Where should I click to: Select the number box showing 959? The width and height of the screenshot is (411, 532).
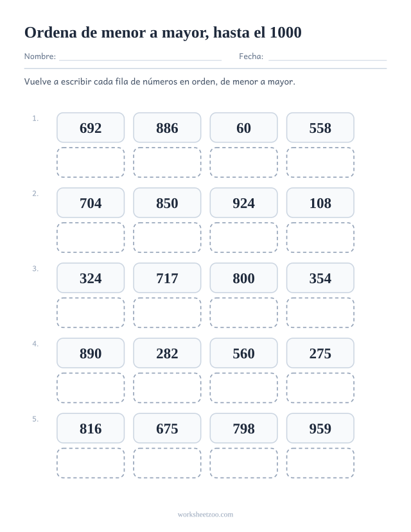[320, 428]
